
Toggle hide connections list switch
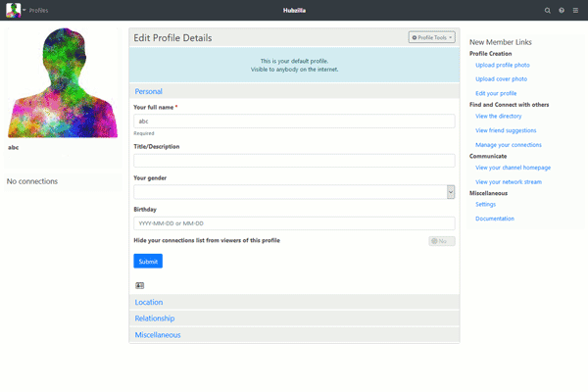[x=442, y=241]
